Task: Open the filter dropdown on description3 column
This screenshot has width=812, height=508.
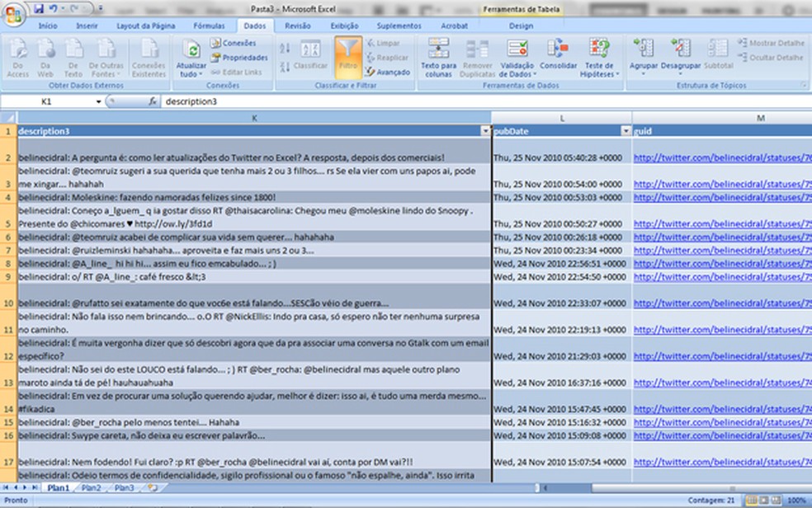Action: click(x=484, y=131)
